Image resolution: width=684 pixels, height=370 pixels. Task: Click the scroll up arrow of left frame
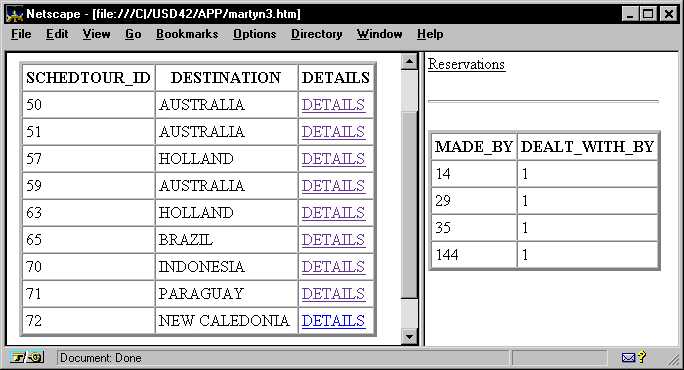(x=409, y=62)
